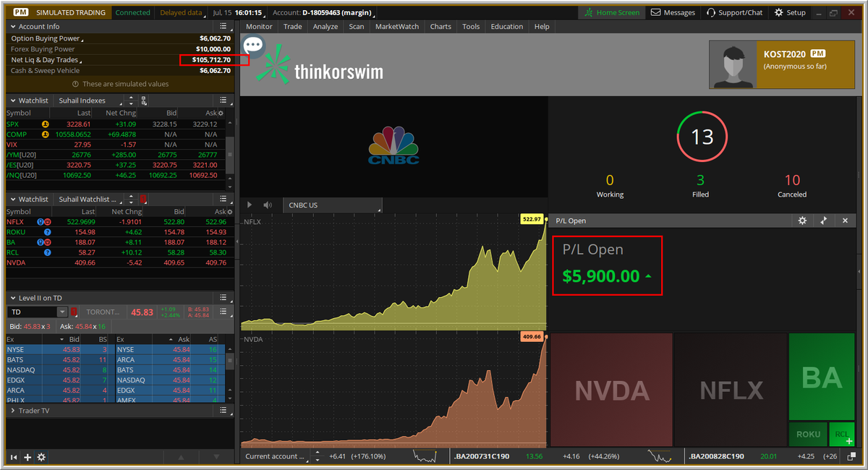This screenshot has width=868, height=470.
Task: Click the red link color selector in Level II
Action: (x=75, y=312)
